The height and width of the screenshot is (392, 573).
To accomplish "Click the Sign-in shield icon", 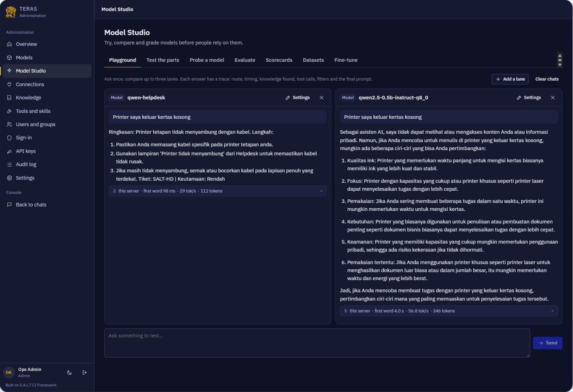I will coord(9,138).
